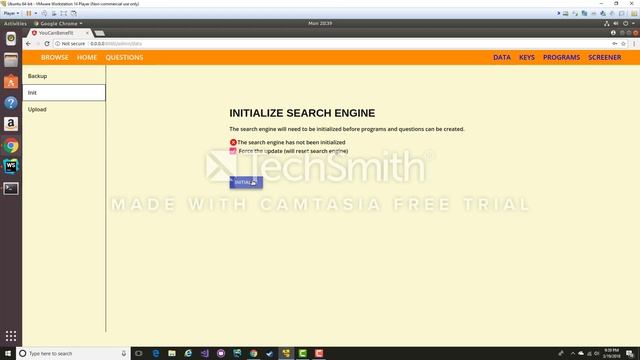This screenshot has height=360, width=640.
Task: Close the YouCanBenefit tab
Action: click(87, 33)
